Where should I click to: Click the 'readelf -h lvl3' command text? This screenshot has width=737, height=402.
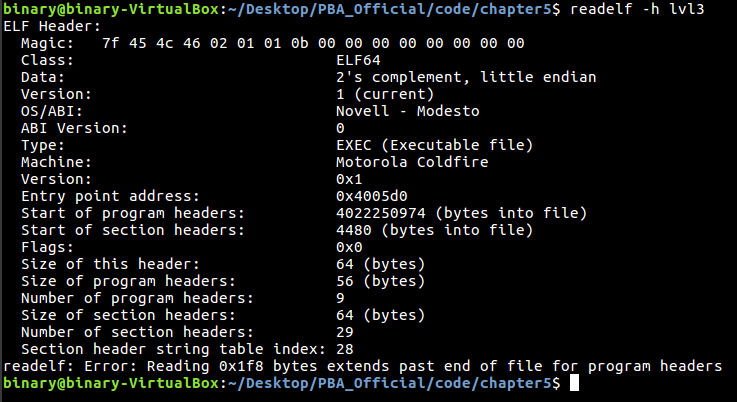click(x=637, y=9)
